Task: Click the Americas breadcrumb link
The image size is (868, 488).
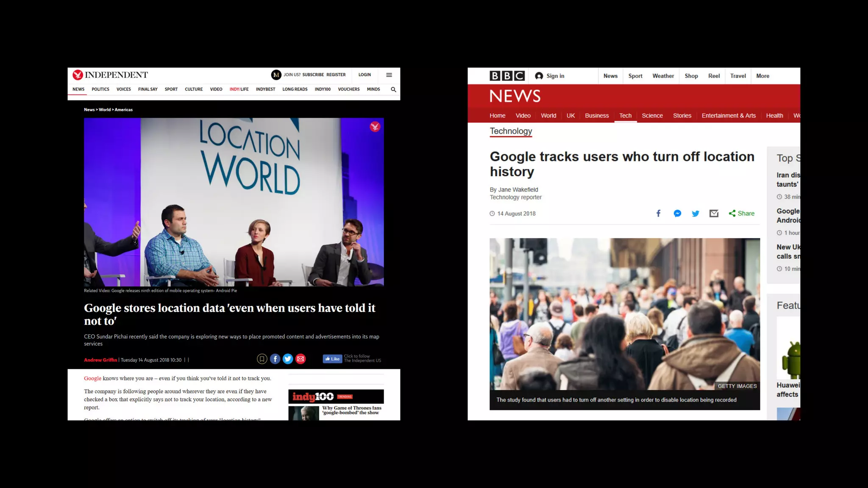Action: 123,110
